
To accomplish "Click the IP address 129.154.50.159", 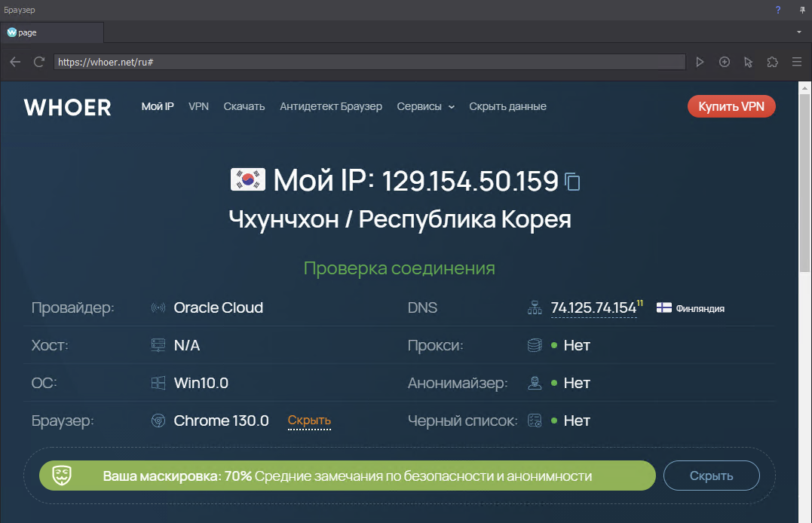I will click(x=470, y=181).
